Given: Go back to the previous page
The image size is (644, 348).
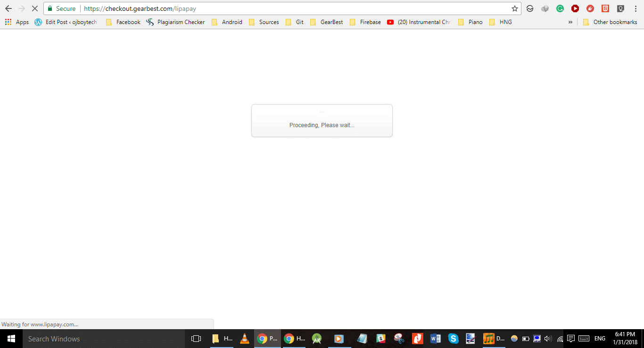Looking at the screenshot, I should (x=8, y=8).
